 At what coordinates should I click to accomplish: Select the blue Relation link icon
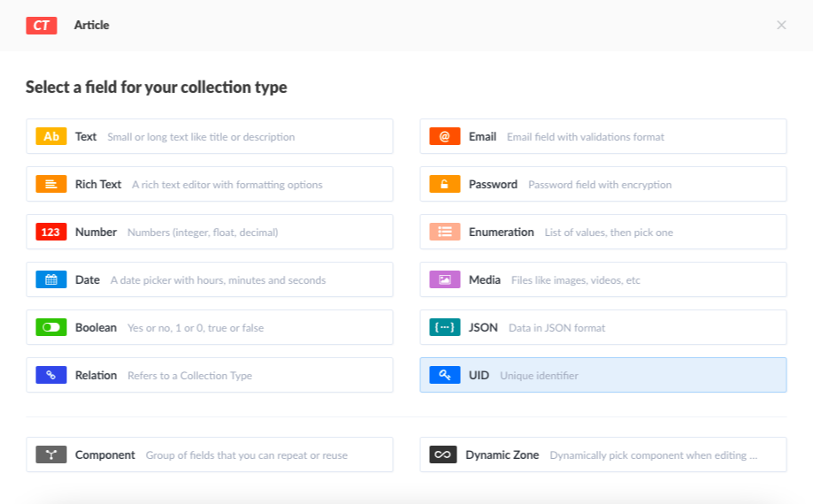(x=51, y=375)
